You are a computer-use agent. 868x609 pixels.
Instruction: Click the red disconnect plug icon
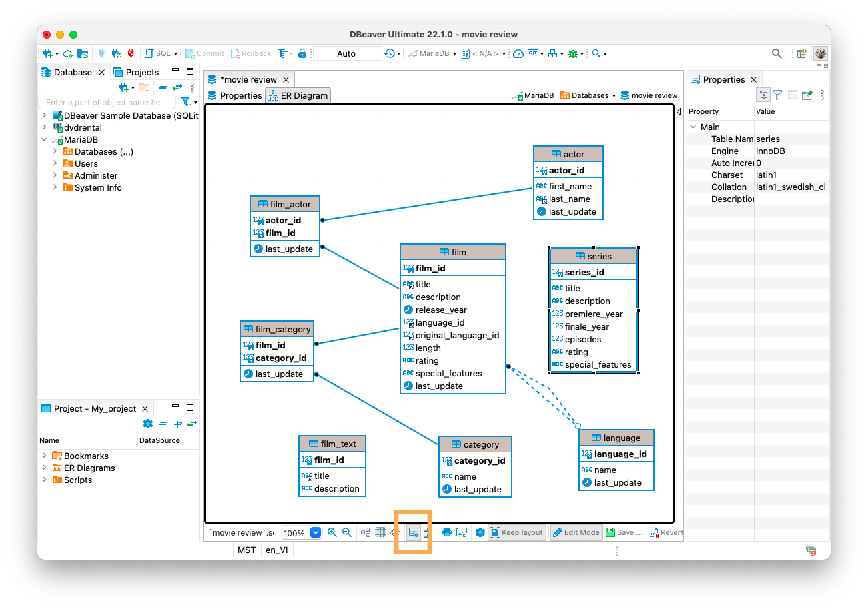pos(131,53)
